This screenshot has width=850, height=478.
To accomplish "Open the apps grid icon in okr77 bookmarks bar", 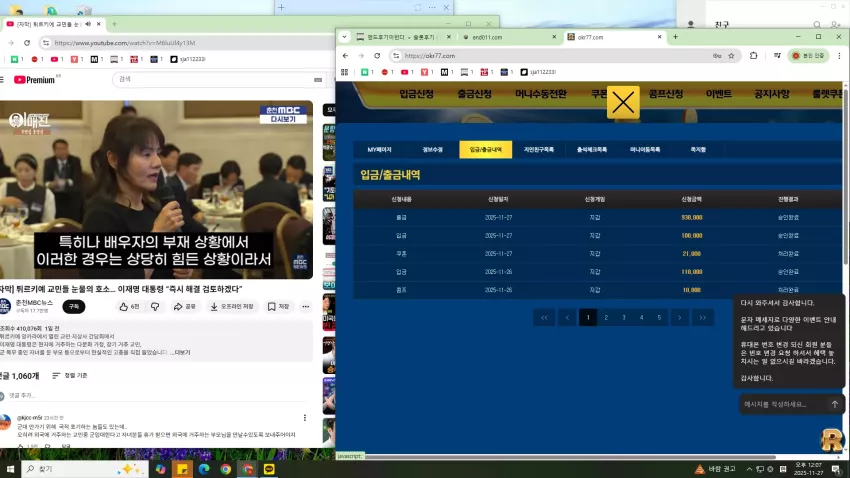I will tap(344, 72).
